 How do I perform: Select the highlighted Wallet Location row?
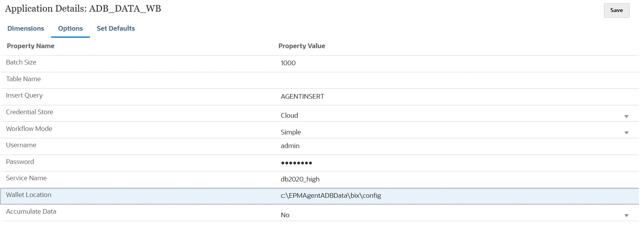[156, 195]
